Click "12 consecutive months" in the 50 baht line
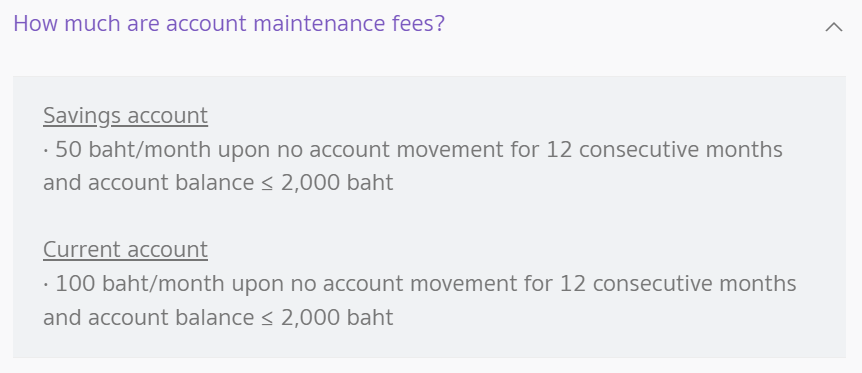 664,150
